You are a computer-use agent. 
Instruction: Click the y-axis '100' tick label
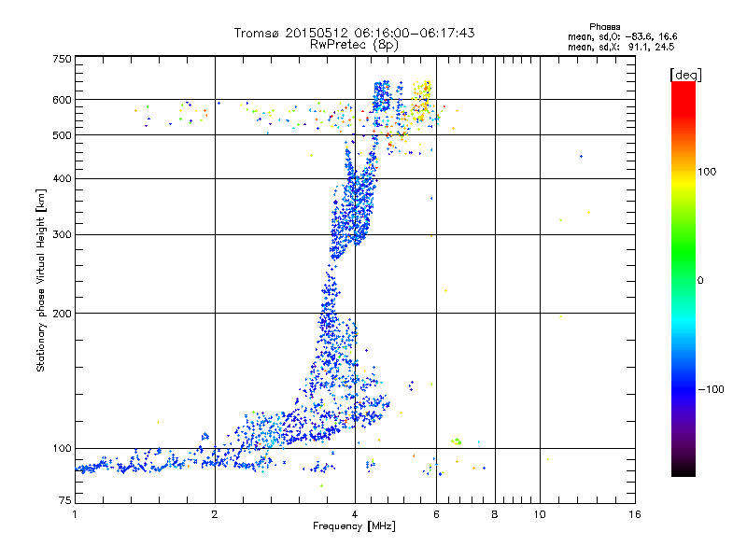coord(62,449)
